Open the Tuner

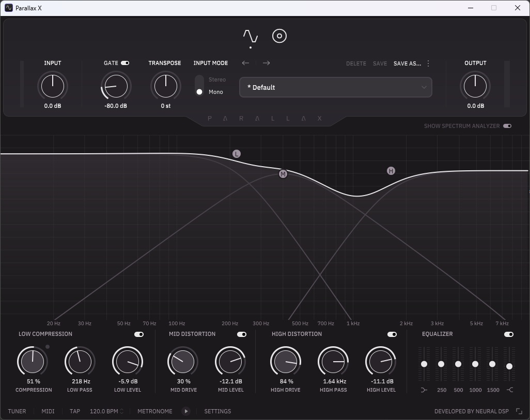(17, 411)
